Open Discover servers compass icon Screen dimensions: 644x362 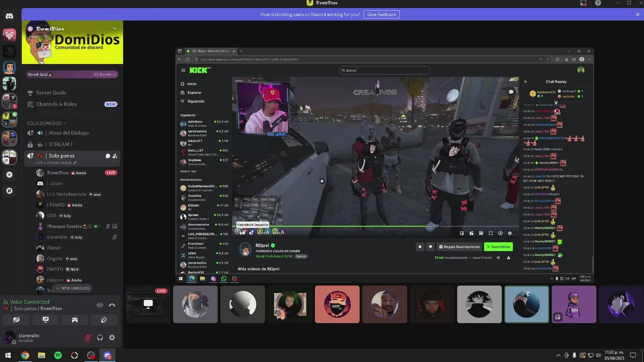point(9,191)
